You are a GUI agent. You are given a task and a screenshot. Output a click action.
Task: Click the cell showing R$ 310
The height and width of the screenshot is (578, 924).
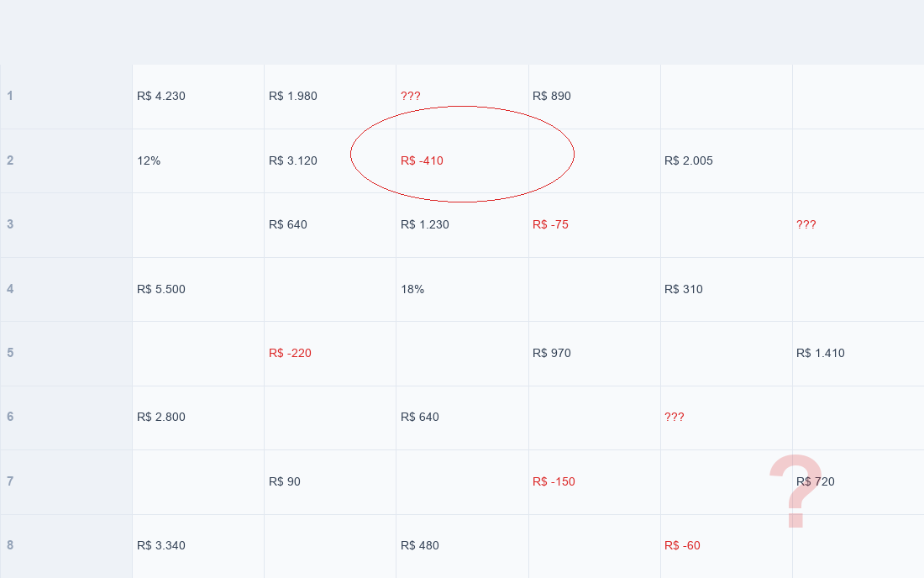[x=726, y=289]
